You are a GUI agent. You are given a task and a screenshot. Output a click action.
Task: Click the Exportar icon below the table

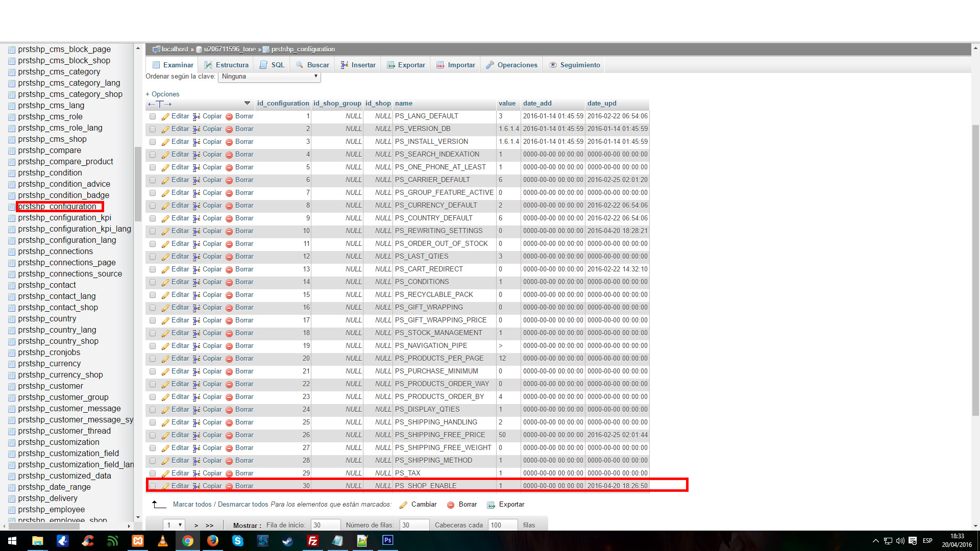[491, 505]
